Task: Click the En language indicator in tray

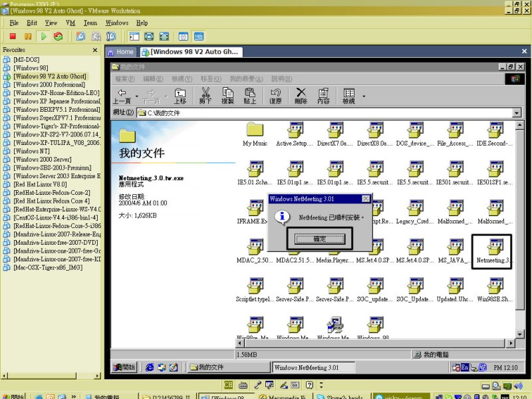Action: (464, 367)
